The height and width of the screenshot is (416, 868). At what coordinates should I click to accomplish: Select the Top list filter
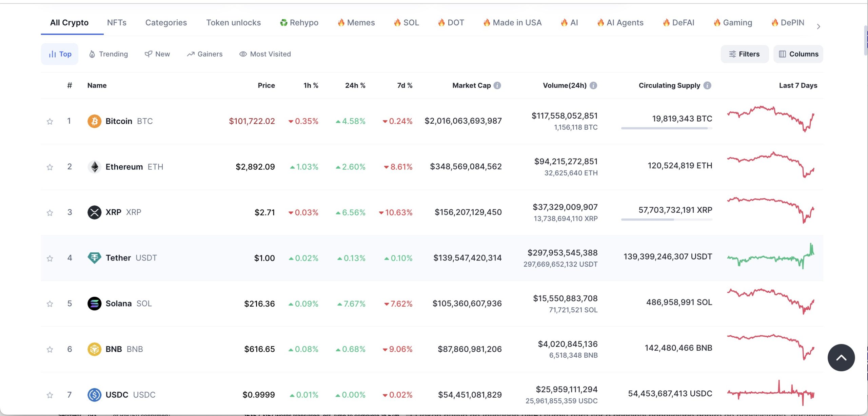coord(60,54)
